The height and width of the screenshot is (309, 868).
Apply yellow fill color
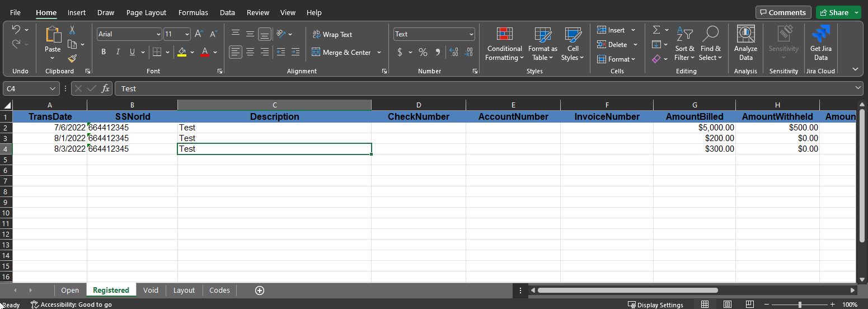(182, 52)
